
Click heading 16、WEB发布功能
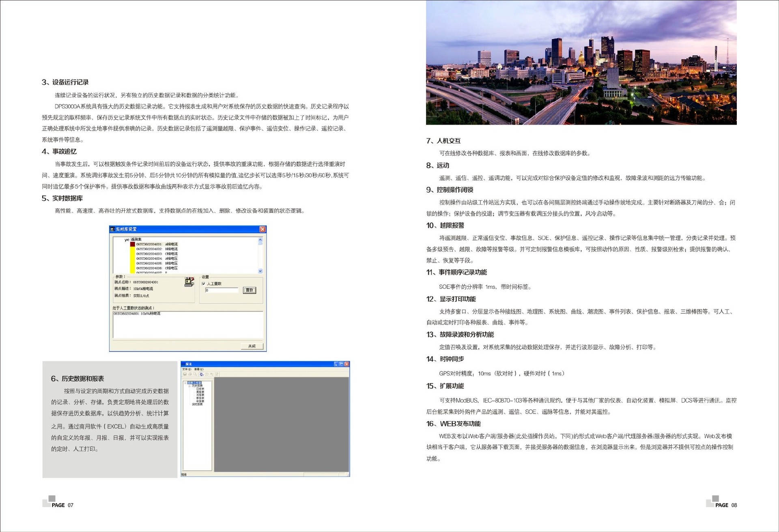(454, 424)
